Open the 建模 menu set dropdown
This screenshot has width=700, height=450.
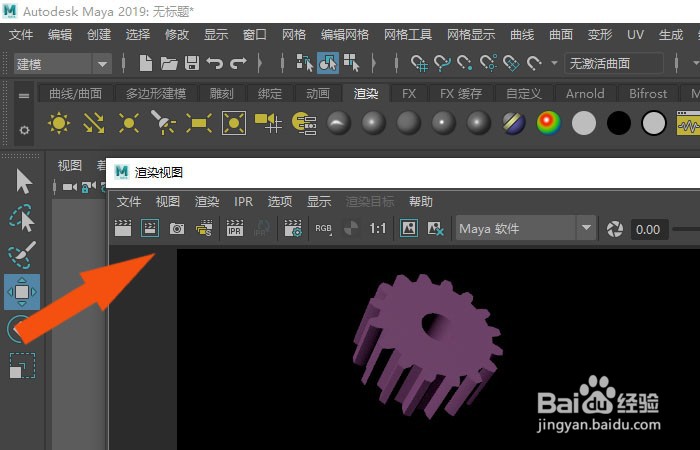[63, 64]
